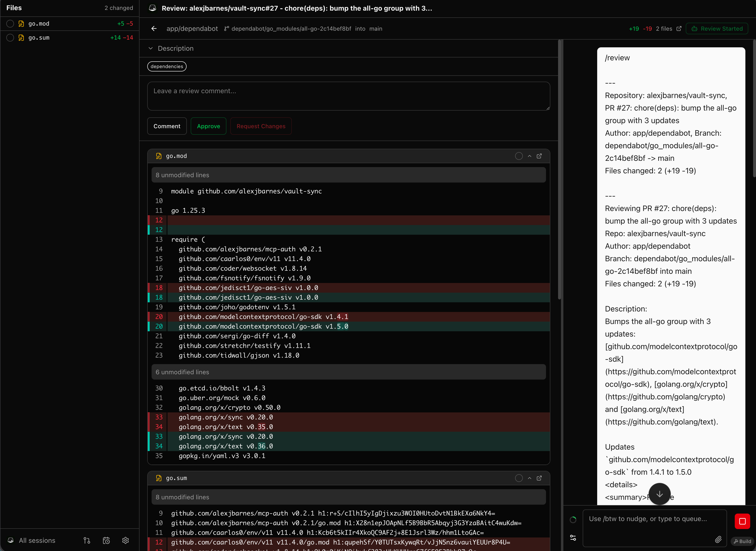This screenshot has height=551, width=756.
Task: Click the '2 changed' count in the Files header
Action: click(x=119, y=8)
